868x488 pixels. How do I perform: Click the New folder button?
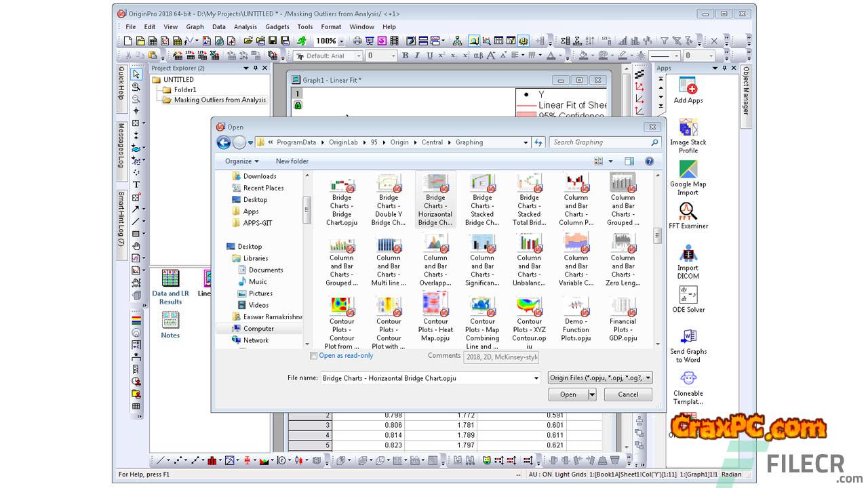click(x=292, y=161)
